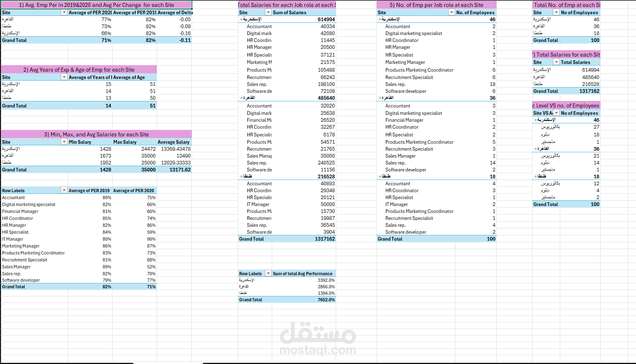The height and width of the screenshot is (364, 636).
Task: Open Row Labels filter beside Sum of total Avg Performance
Action: click(x=268, y=274)
